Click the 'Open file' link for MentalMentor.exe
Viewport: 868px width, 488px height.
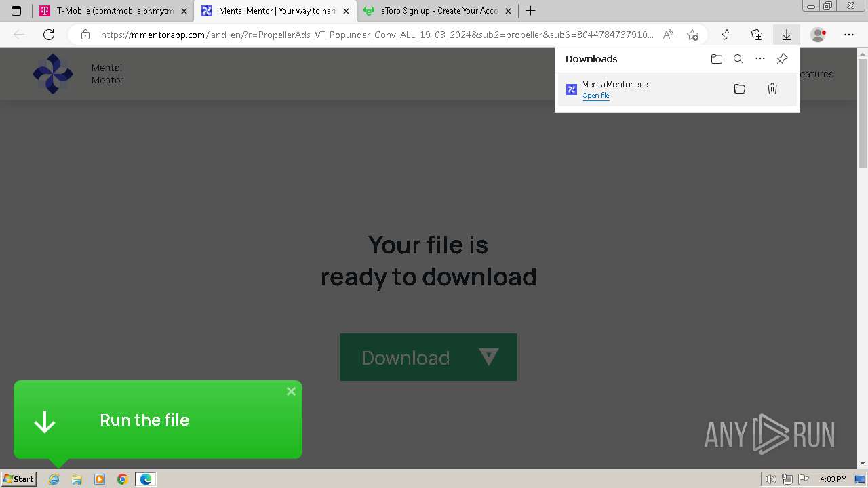595,96
